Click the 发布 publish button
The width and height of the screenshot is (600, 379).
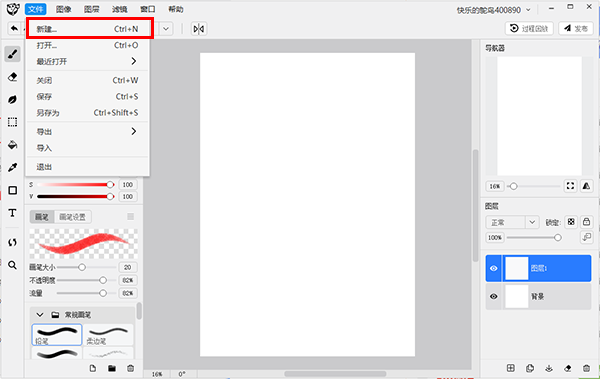pyautogui.click(x=576, y=28)
